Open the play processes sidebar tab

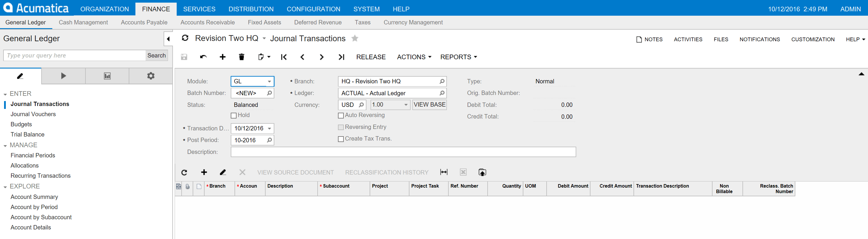[x=63, y=76]
